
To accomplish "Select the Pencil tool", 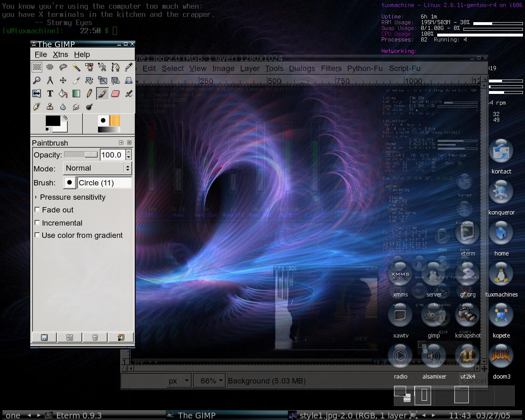I will point(89,94).
